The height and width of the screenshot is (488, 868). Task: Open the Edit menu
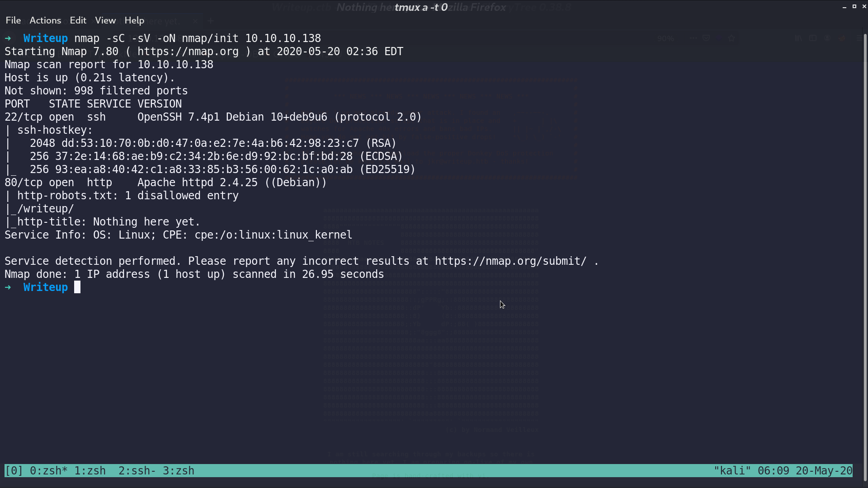(x=78, y=20)
